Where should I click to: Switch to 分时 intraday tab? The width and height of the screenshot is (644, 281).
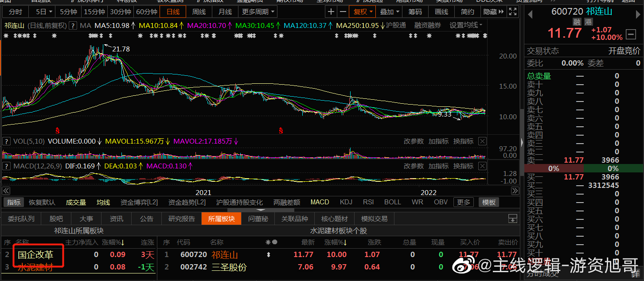[x=15, y=12]
